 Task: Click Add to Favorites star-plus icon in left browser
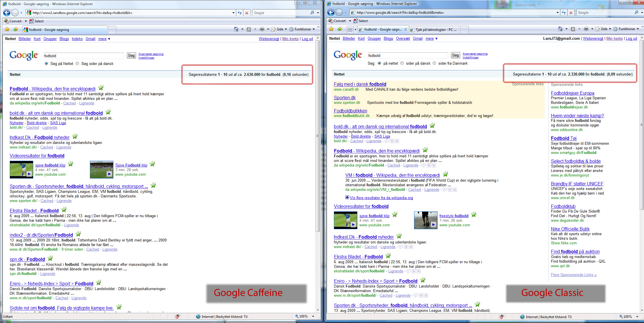[x=15, y=29]
